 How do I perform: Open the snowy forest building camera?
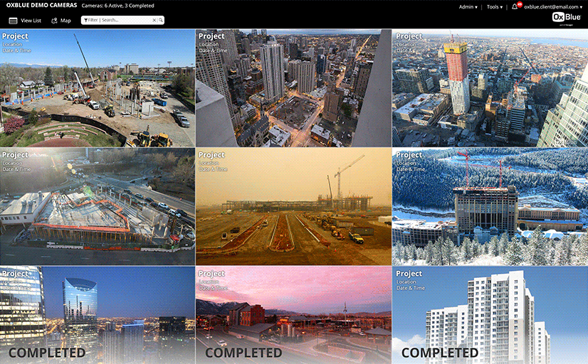pyautogui.click(x=490, y=206)
